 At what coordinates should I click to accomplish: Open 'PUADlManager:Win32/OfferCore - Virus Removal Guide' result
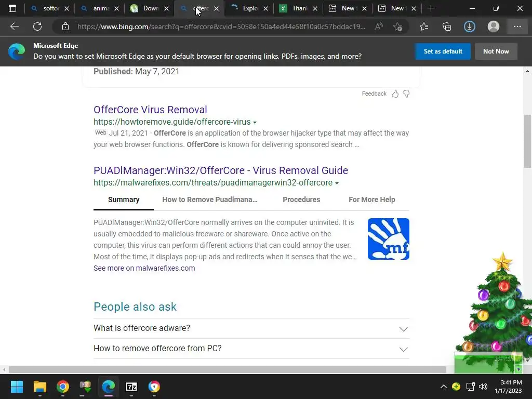(221, 170)
